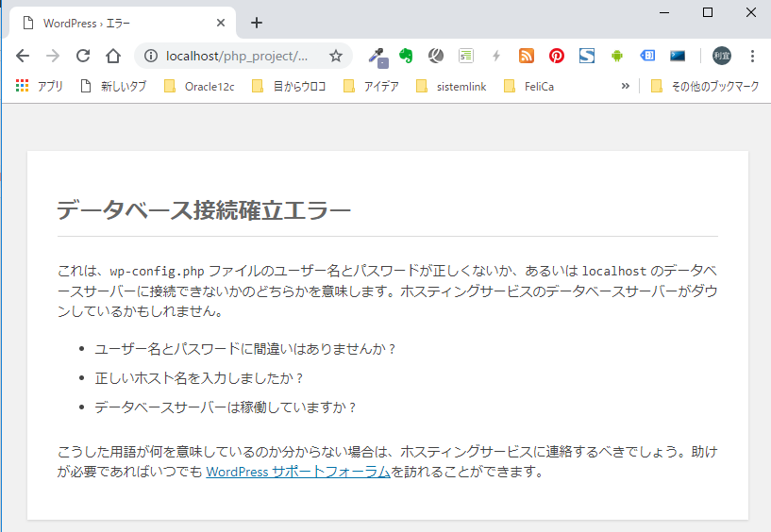Click the gray circular extension icon

click(436, 56)
